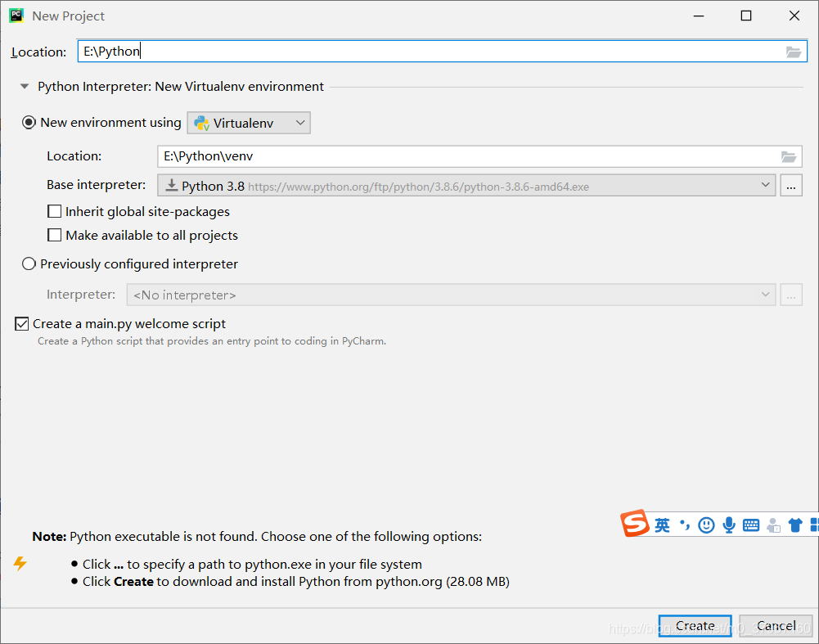Activate Sogou microphone voice input

click(729, 525)
